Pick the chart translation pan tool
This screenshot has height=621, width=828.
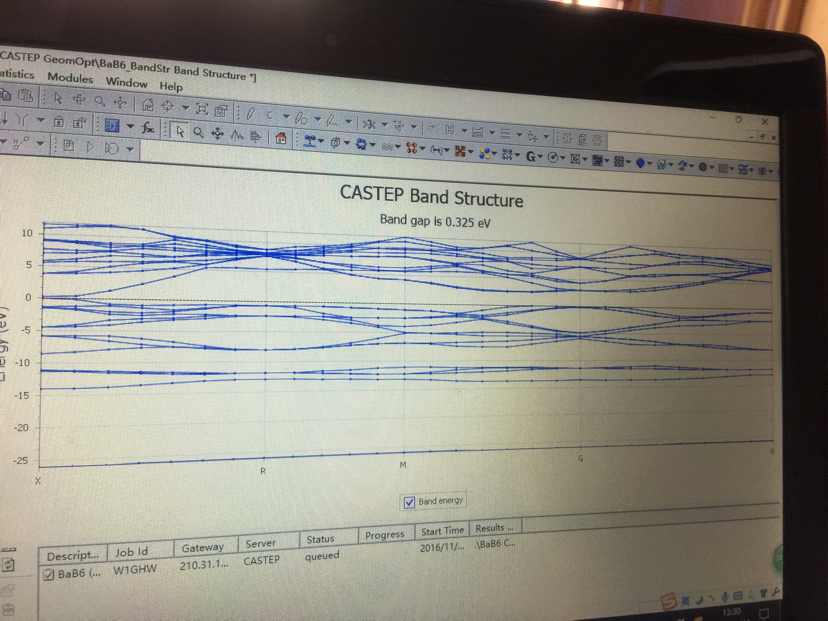[x=217, y=134]
